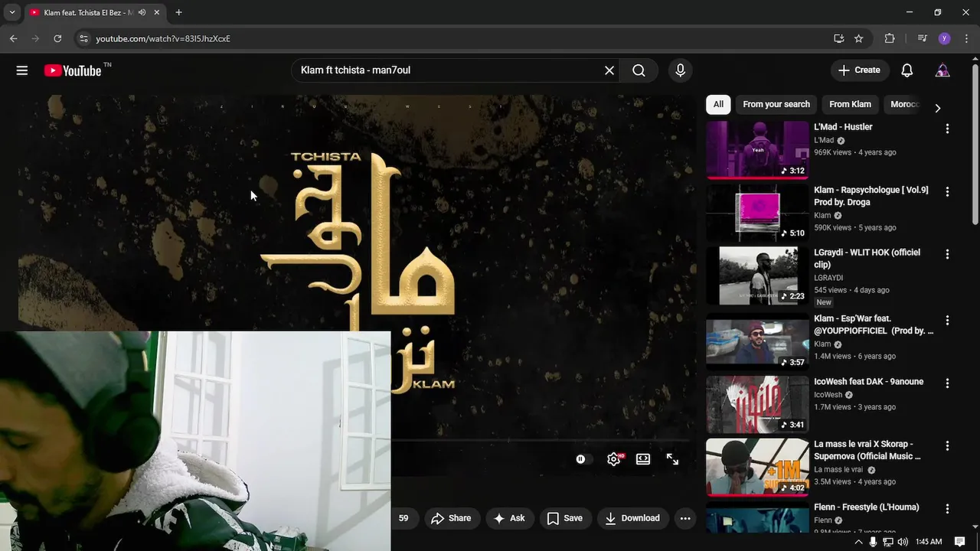Image resolution: width=980 pixels, height=551 pixels.
Task: Open the media control music icon
Action: [x=922, y=38]
